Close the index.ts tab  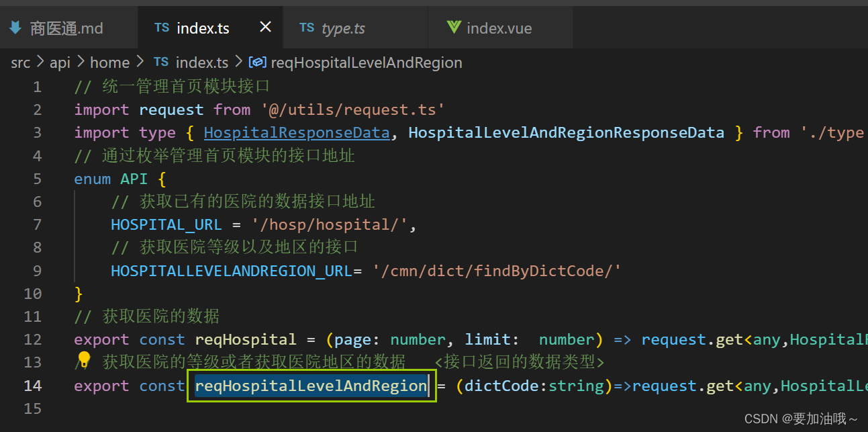click(x=264, y=27)
